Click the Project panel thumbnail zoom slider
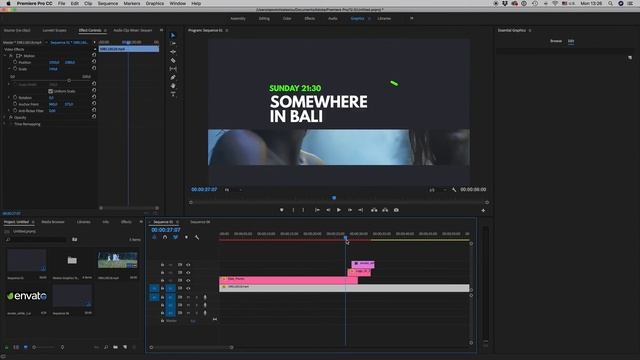This screenshot has height=360, width=640. coord(34,347)
